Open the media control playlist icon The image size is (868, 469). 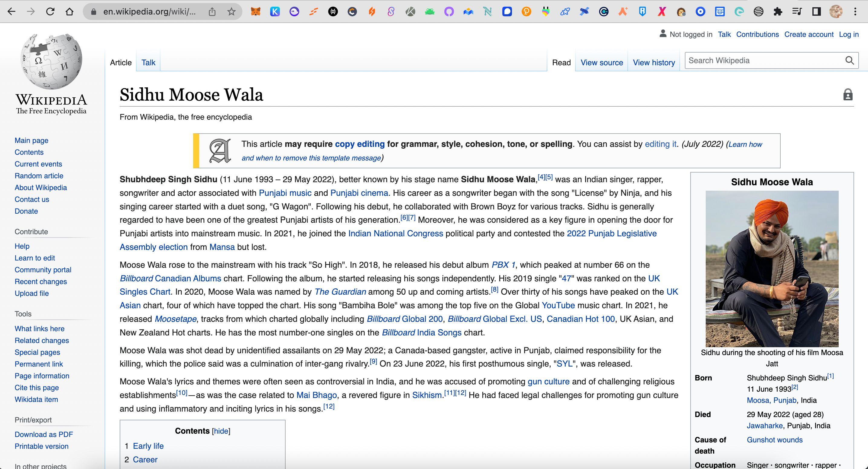point(797,12)
